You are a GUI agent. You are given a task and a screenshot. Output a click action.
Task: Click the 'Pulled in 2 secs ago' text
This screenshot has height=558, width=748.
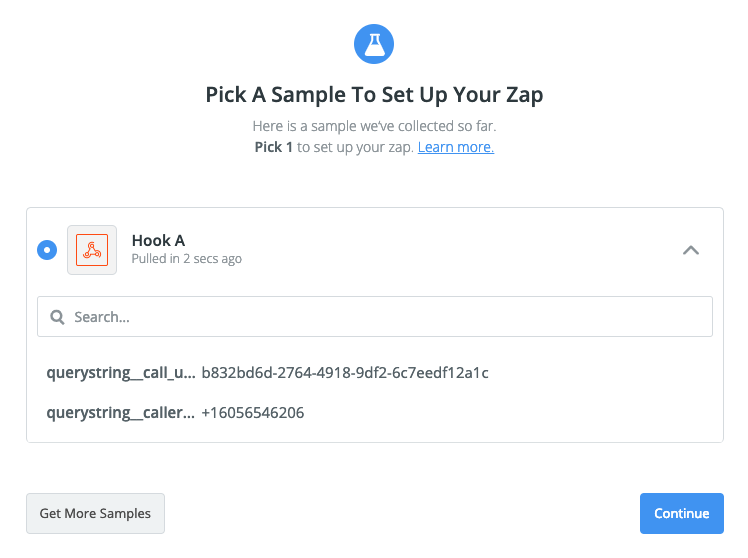tap(187, 259)
